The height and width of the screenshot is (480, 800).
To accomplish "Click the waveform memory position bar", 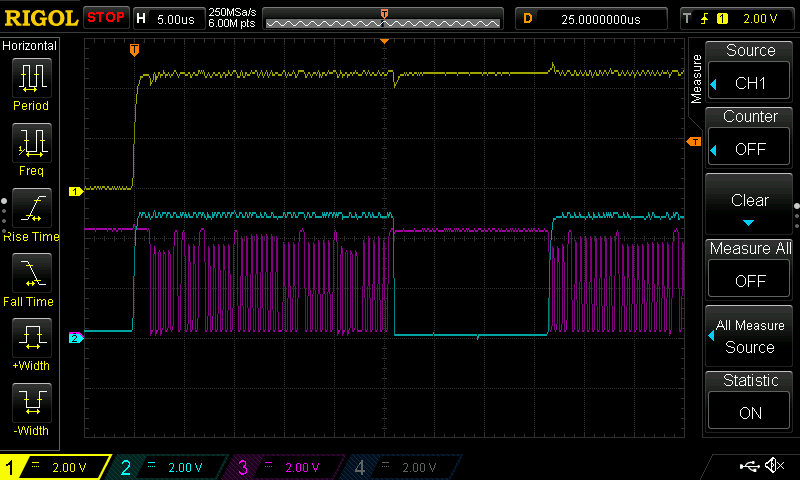I will tap(384, 19).
